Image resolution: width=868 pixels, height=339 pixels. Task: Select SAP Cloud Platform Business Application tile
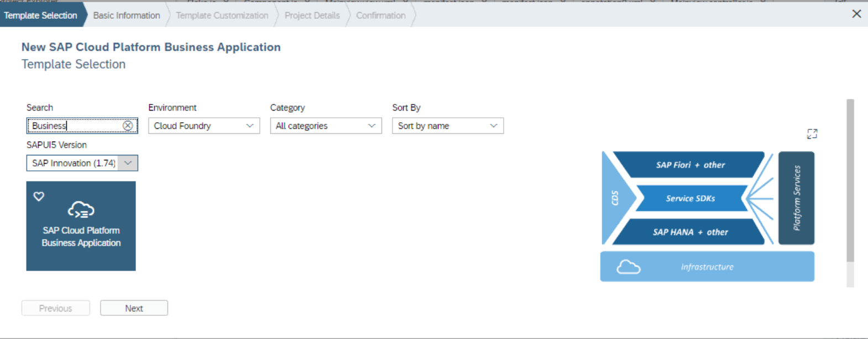tap(81, 237)
